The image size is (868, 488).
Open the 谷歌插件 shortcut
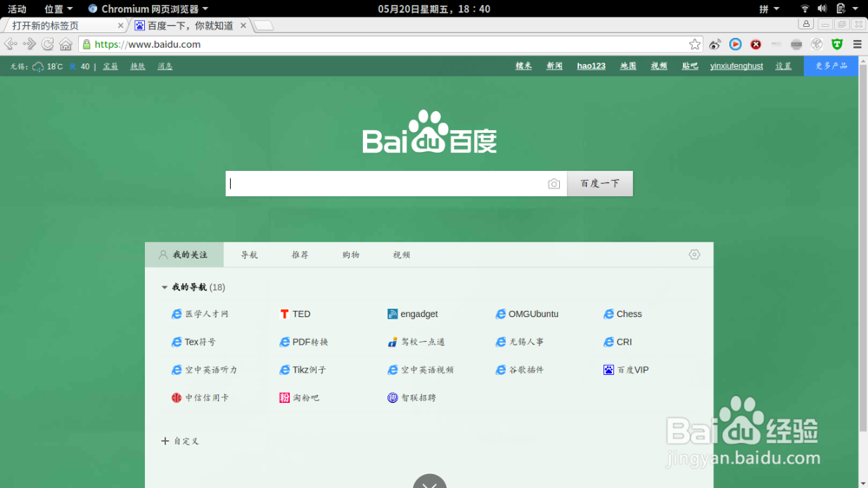tap(520, 370)
